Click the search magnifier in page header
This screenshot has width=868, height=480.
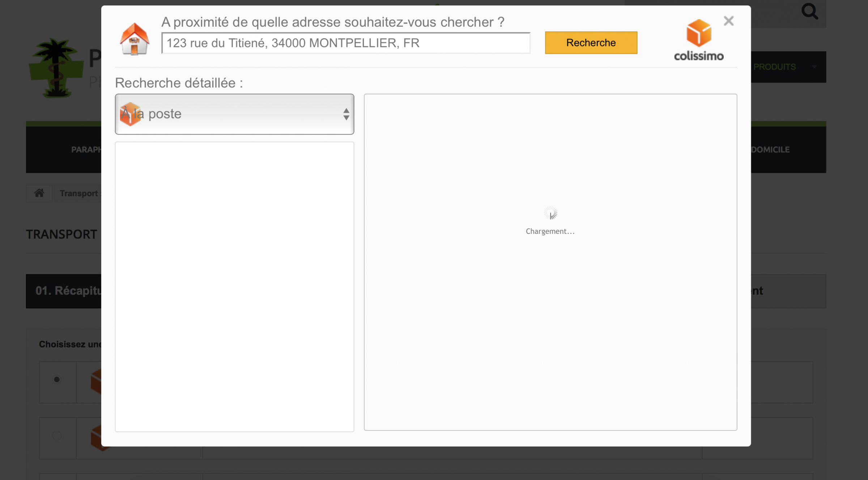(x=809, y=12)
